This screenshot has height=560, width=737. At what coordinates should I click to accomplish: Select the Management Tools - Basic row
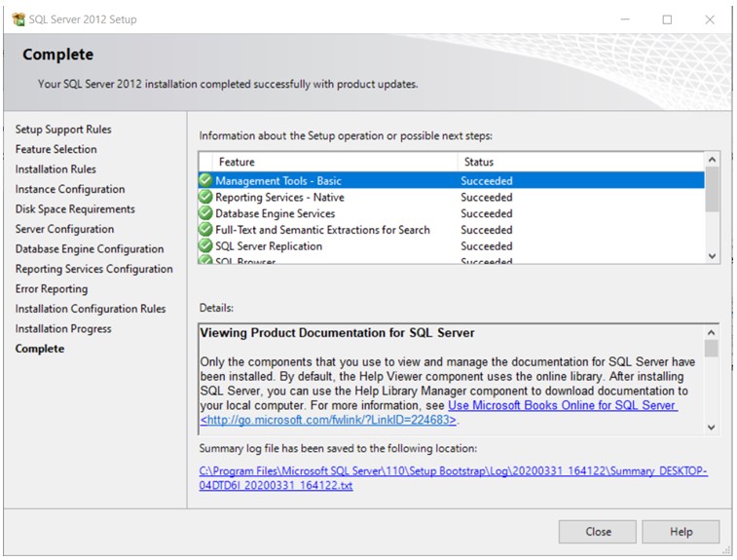451,180
